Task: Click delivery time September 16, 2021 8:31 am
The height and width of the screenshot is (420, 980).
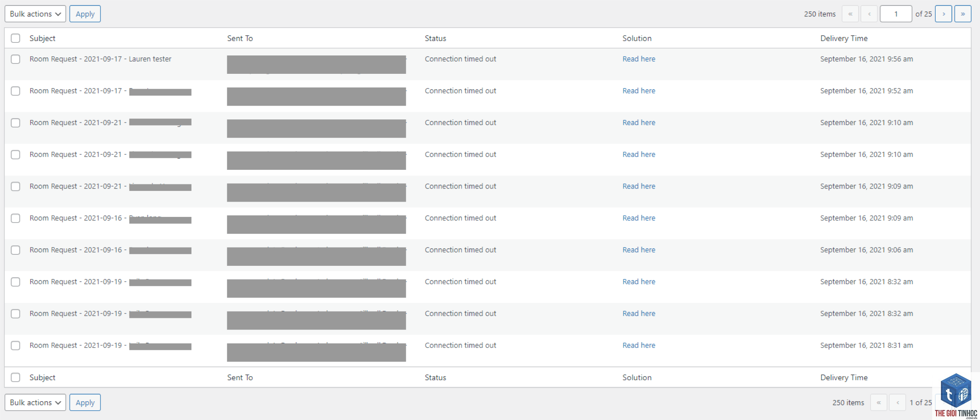Action: pyautogui.click(x=866, y=345)
